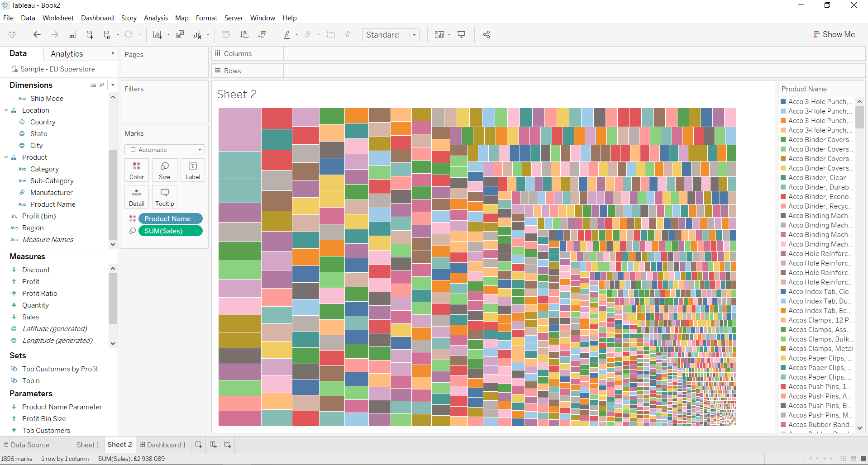Toggle Presentation Mode in toolbar
This screenshot has width=868, height=465.
click(462, 35)
